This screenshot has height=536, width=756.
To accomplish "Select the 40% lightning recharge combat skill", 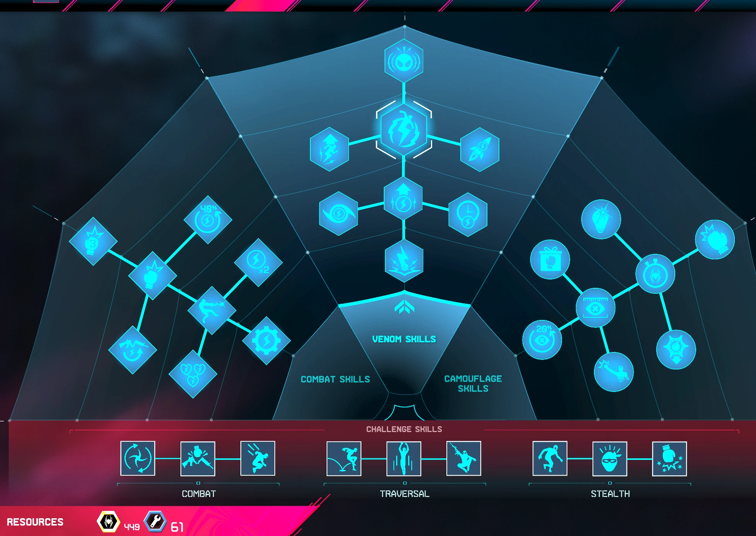I will click(208, 220).
